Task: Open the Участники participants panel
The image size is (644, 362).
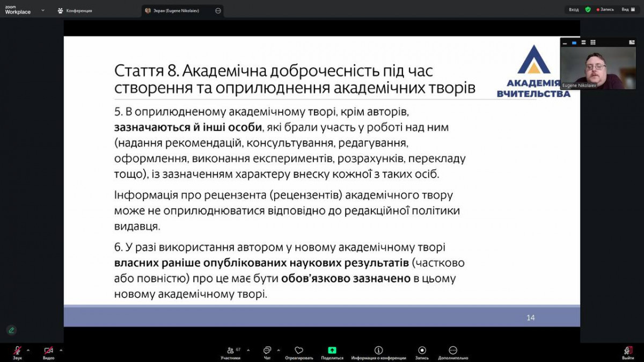Action: (x=230, y=352)
